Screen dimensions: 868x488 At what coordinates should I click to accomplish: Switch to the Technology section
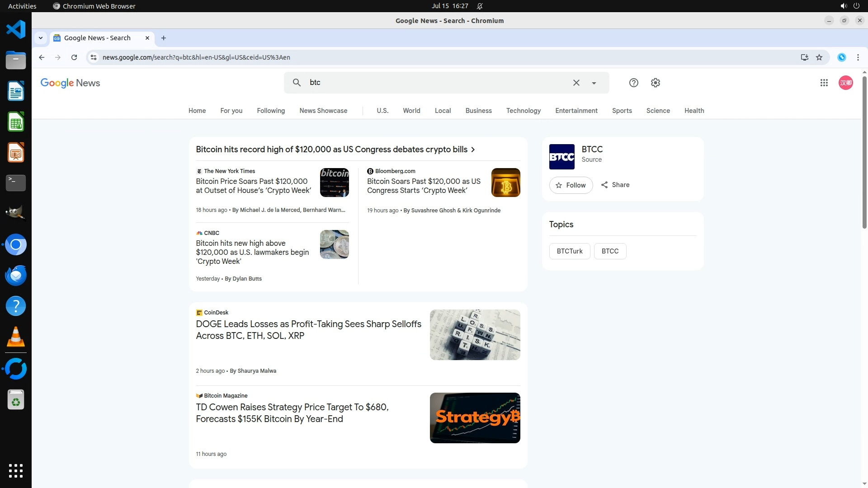(523, 111)
